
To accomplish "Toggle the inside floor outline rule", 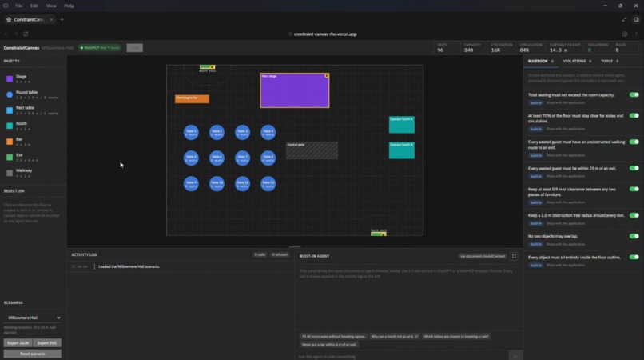I will point(634,257).
